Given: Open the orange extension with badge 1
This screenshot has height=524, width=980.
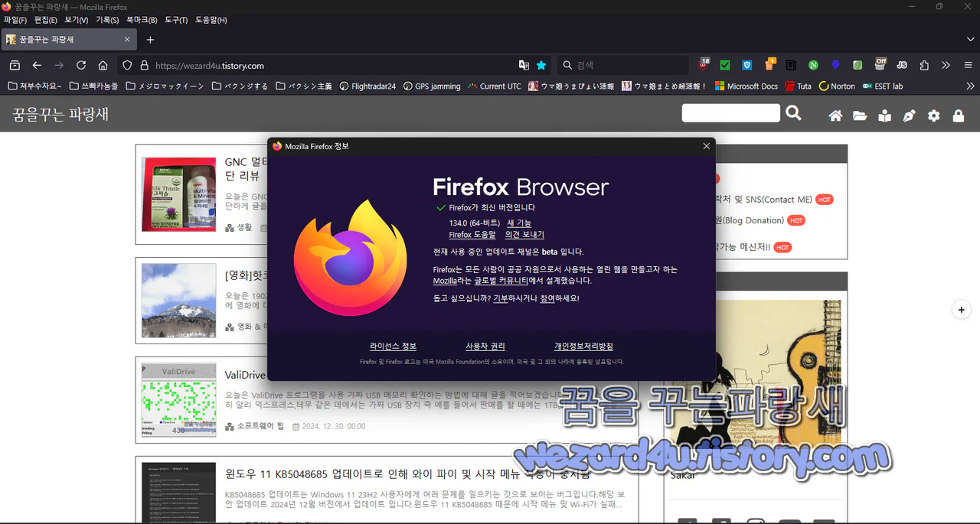Looking at the screenshot, I should click(769, 65).
